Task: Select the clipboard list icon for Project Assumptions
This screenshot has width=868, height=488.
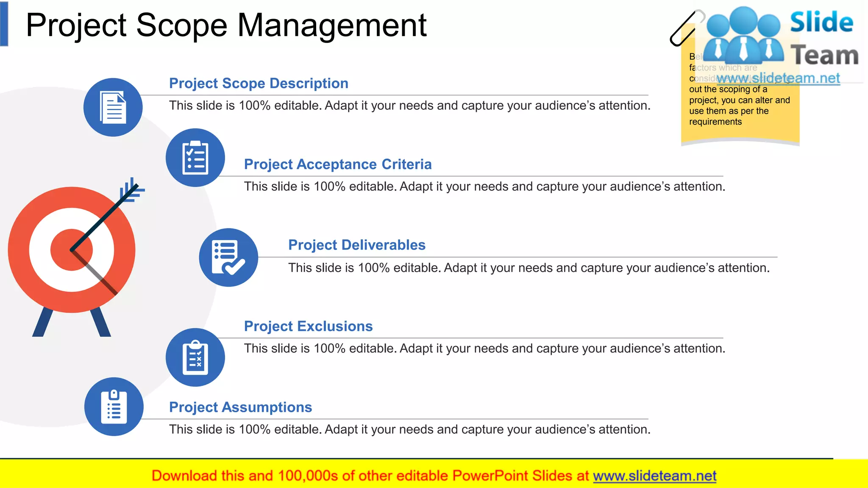Action: [x=114, y=407]
